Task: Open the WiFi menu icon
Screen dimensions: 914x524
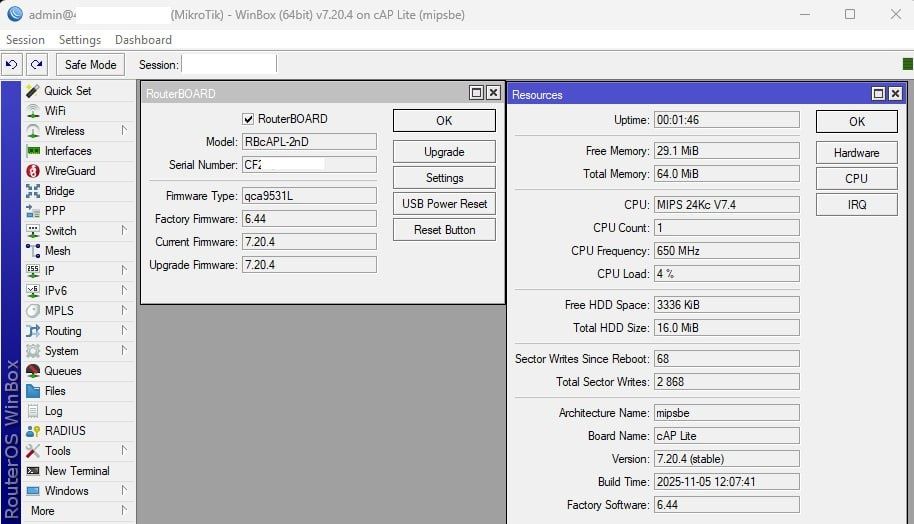Action: point(33,111)
